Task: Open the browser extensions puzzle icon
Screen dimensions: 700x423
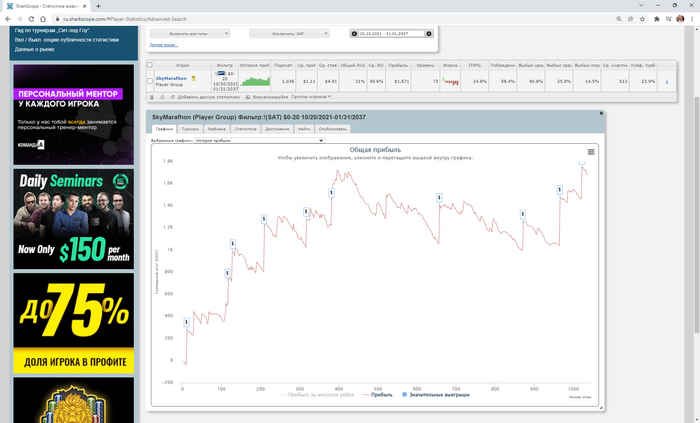Action: tap(657, 19)
